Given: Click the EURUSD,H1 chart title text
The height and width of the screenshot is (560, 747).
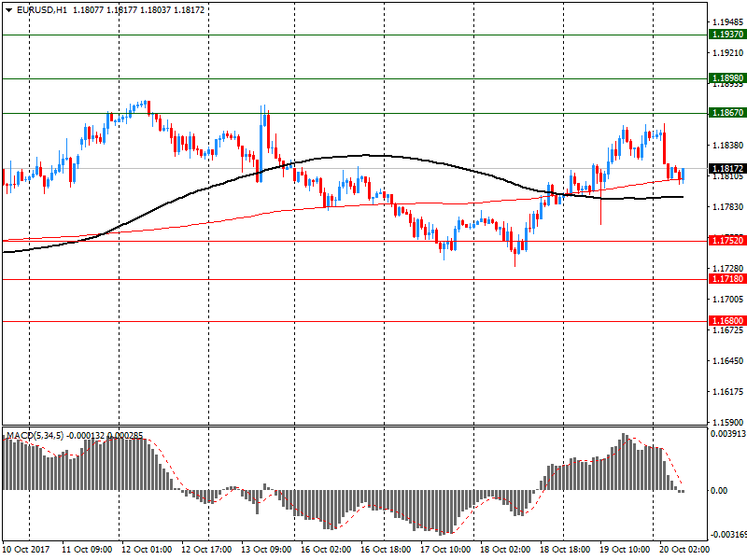Looking at the screenshot, I should pyautogui.click(x=42, y=10).
